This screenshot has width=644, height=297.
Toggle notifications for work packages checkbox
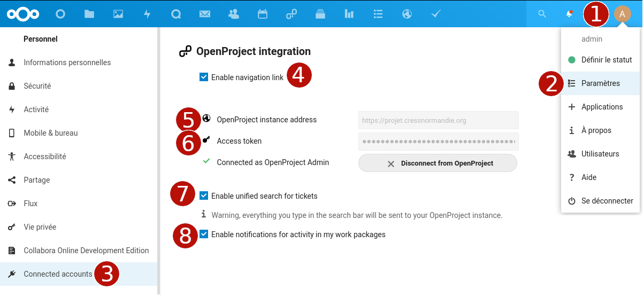pyautogui.click(x=204, y=234)
